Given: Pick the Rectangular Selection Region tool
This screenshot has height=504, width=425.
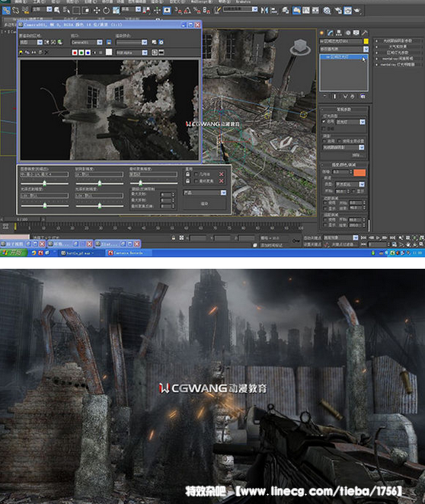Looking at the screenshot, I should click(x=76, y=11).
